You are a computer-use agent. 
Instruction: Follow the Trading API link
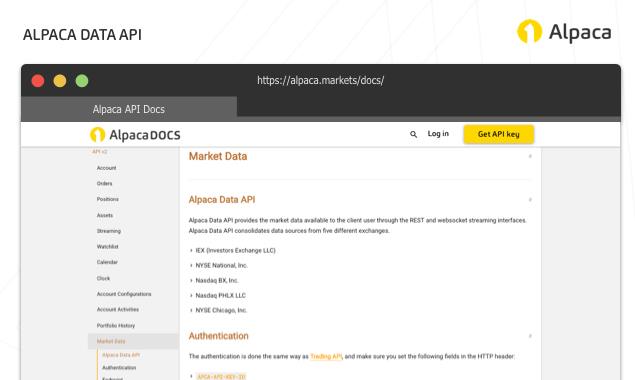326,357
